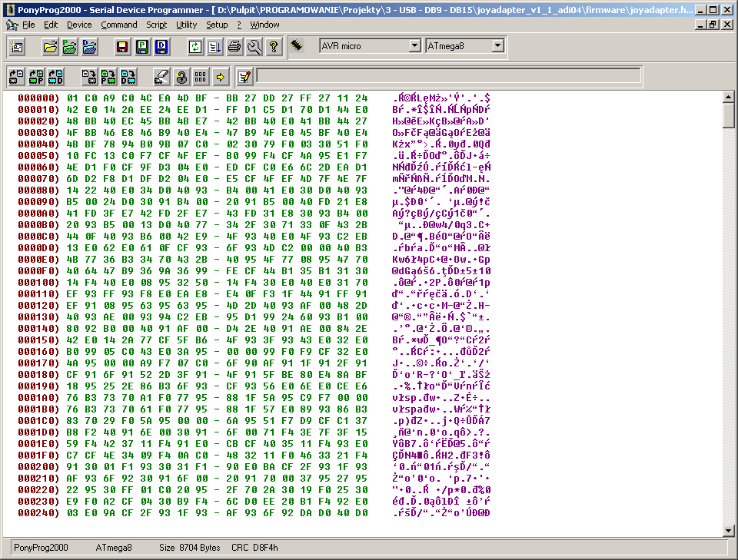Image resolution: width=738 pixels, height=560 pixels.
Task: Expand the ATmega8 device type dropdown
Action: (x=497, y=45)
